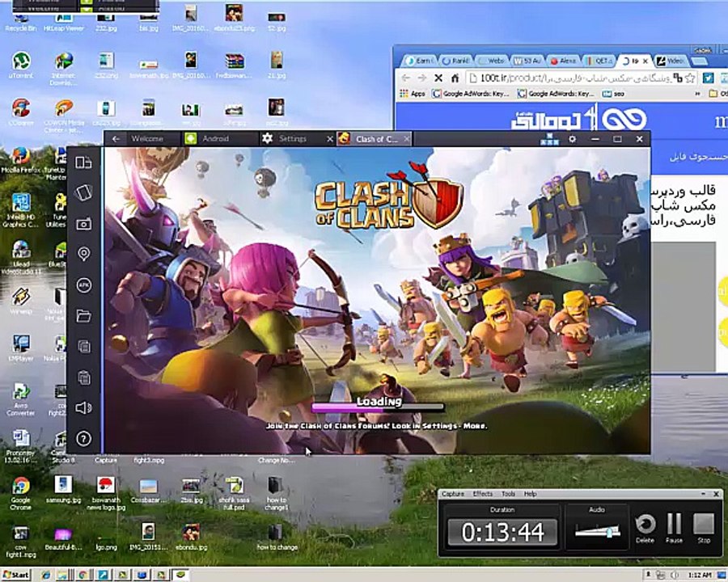Open the BlueStacks taskbar button

pyautogui.click(x=181, y=575)
